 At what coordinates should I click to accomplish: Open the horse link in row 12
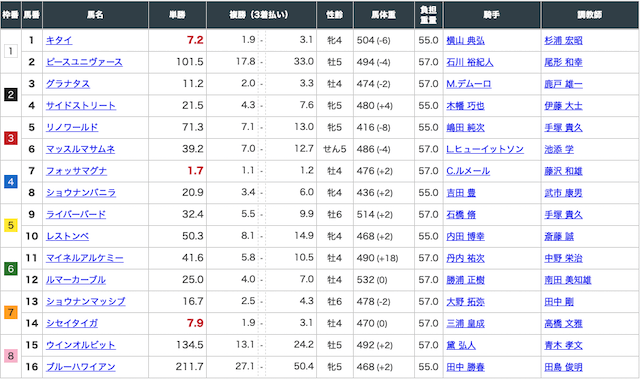(76, 280)
